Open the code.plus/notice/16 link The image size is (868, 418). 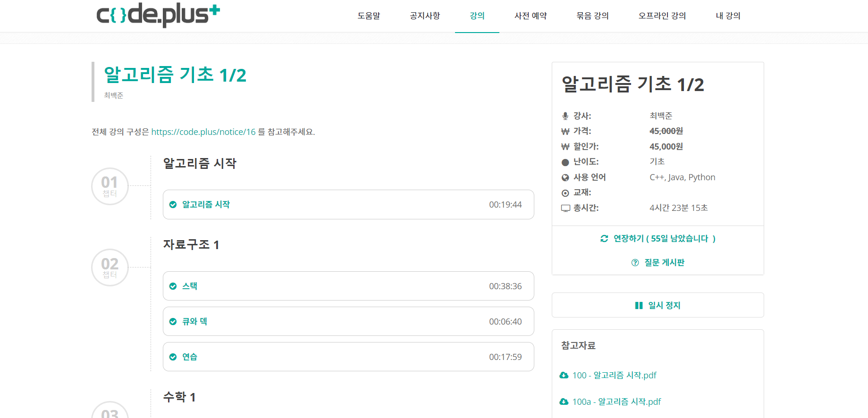coord(203,132)
